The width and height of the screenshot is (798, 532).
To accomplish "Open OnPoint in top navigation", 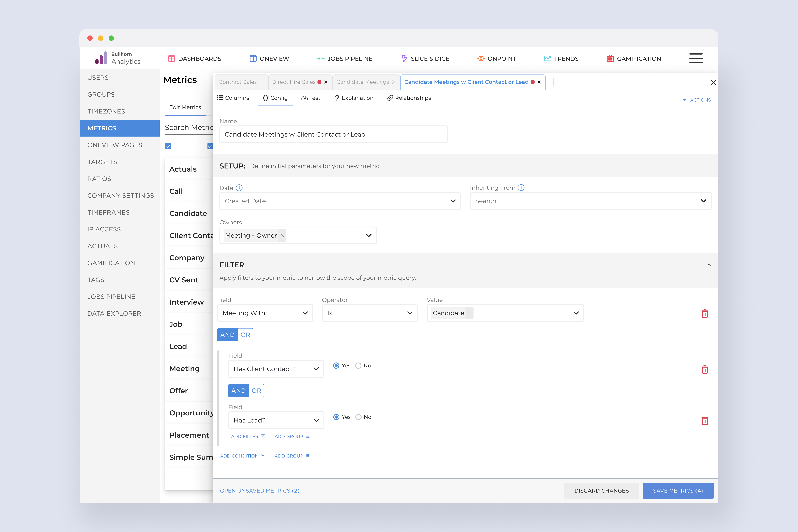I will [496, 59].
